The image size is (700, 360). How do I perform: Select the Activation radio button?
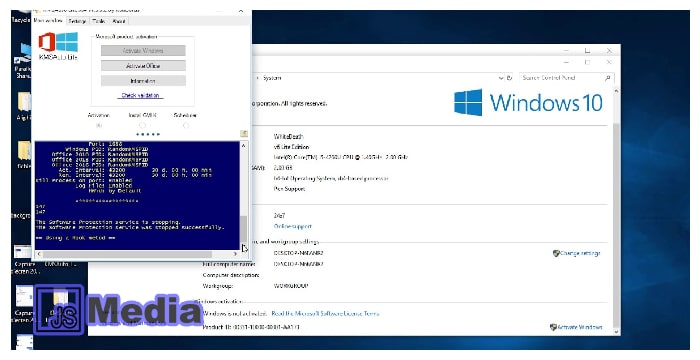(99, 126)
